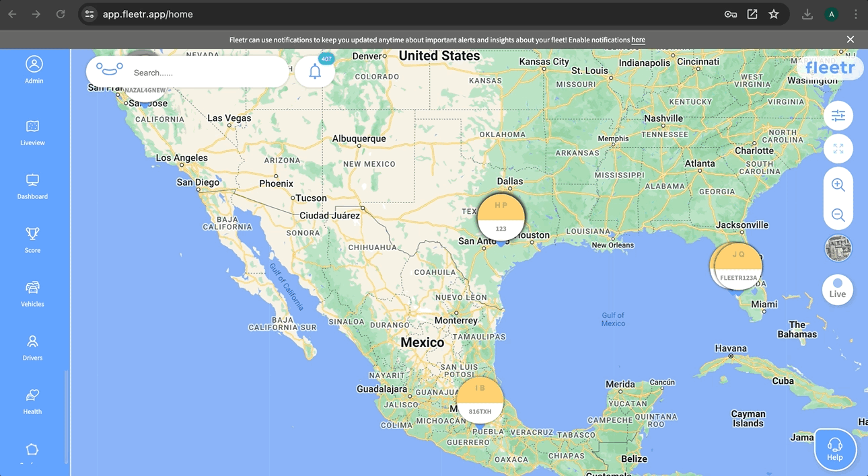Reload the current page

[61, 14]
